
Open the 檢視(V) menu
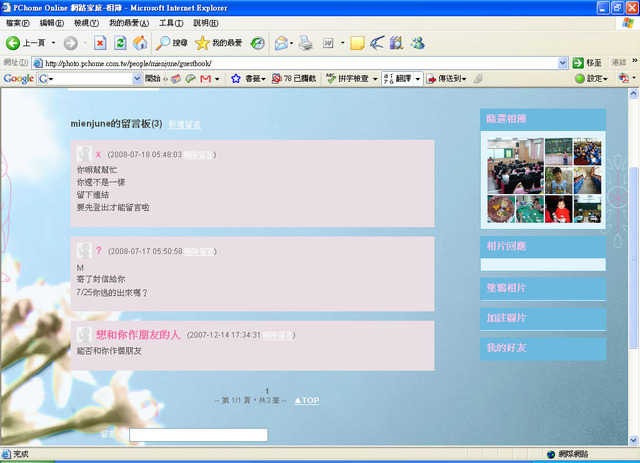coord(85,22)
